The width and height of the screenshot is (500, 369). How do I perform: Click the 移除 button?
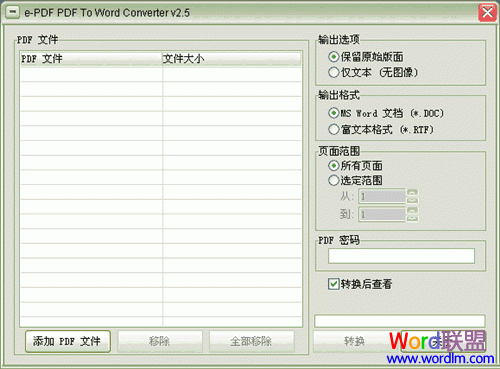pyautogui.click(x=160, y=341)
